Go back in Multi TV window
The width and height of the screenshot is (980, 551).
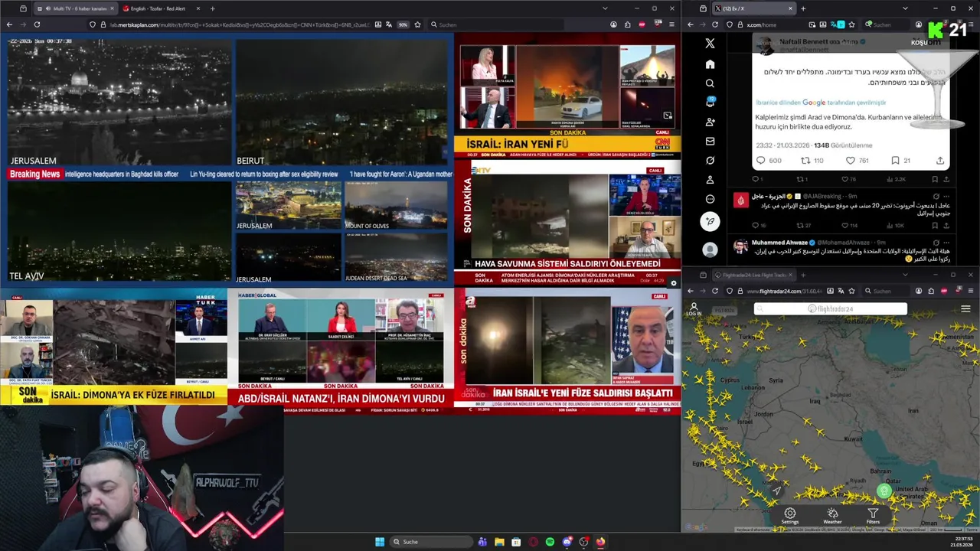coord(9,24)
